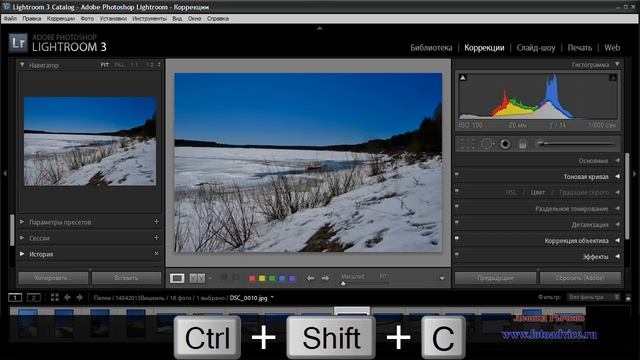
Task: Expand the Тоновая кривая panel
Action: pyautogui.click(x=617, y=176)
